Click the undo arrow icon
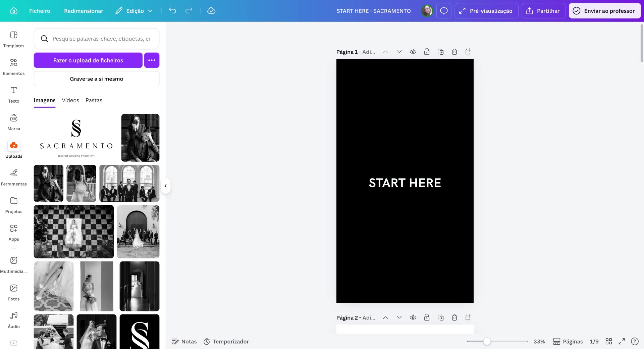Screen dimensions: 644x349 pos(172,11)
